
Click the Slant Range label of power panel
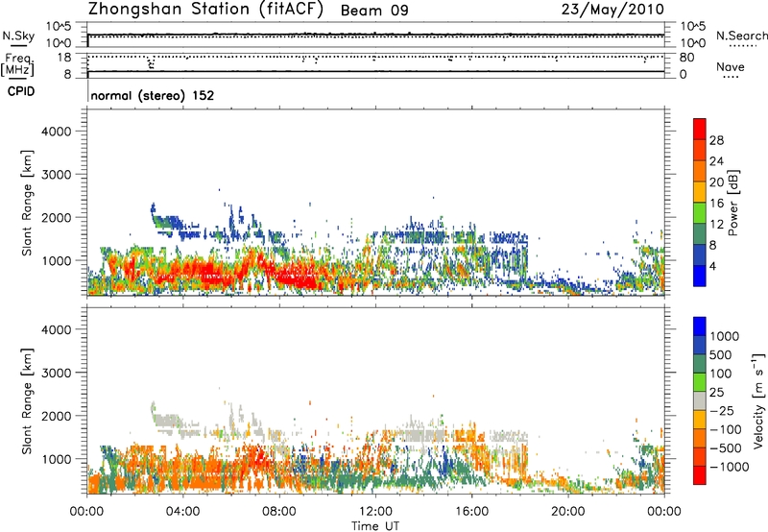point(27,203)
